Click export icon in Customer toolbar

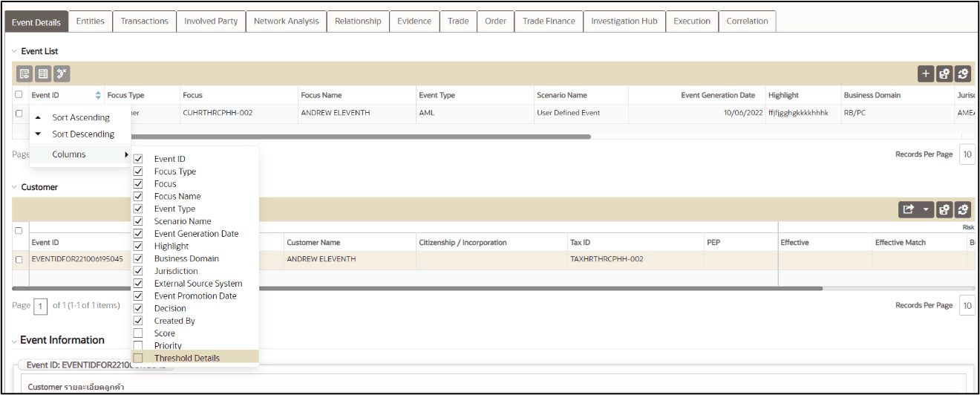pyautogui.click(x=908, y=210)
